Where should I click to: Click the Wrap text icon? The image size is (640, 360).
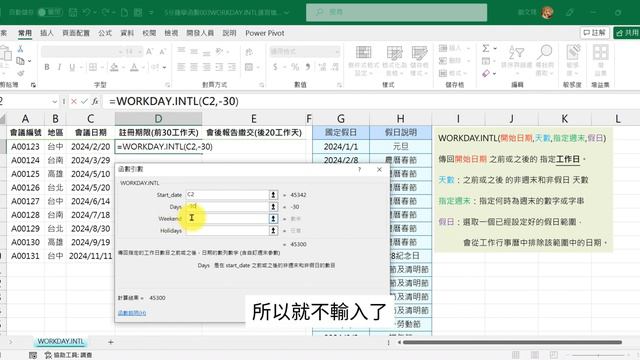coord(249,52)
